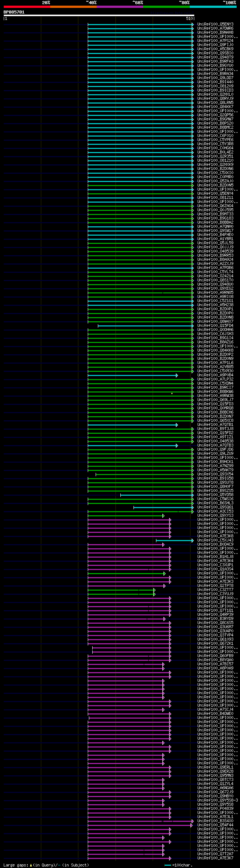Select the UniRef100_B2D0N5 label
240x868 pixels.
tap(215, 185)
